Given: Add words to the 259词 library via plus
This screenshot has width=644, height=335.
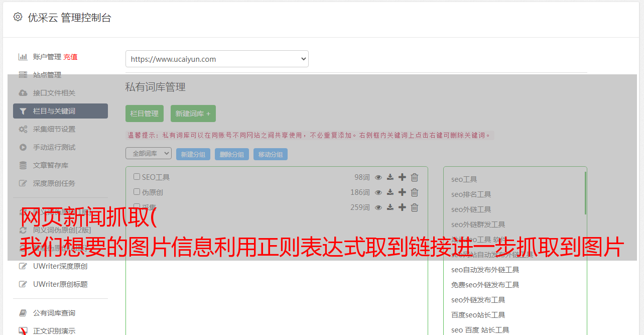Looking at the screenshot, I should 402,207.
